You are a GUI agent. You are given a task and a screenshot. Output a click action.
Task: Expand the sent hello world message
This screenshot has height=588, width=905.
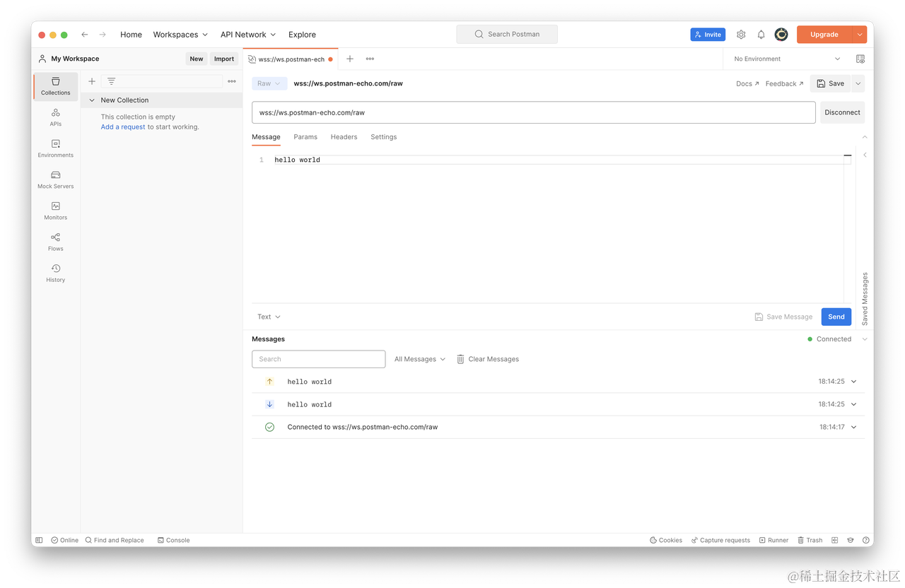(854, 382)
